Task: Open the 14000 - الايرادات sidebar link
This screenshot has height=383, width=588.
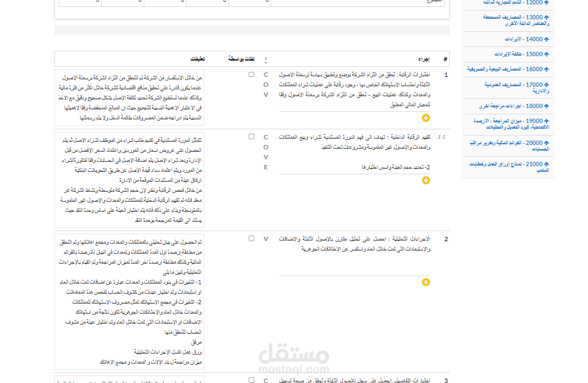Action: pos(527,39)
